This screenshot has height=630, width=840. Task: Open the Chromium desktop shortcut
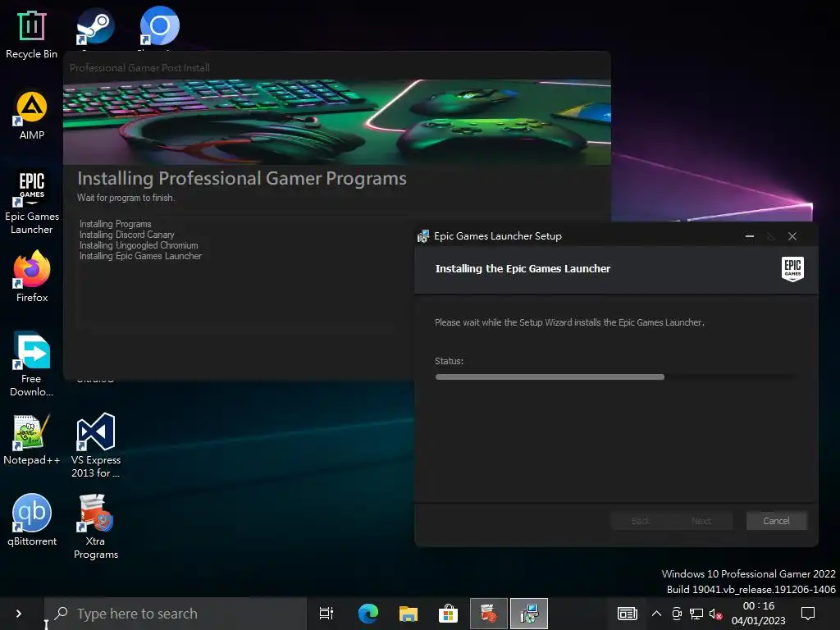pyautogui.click(x=159, y=27)
